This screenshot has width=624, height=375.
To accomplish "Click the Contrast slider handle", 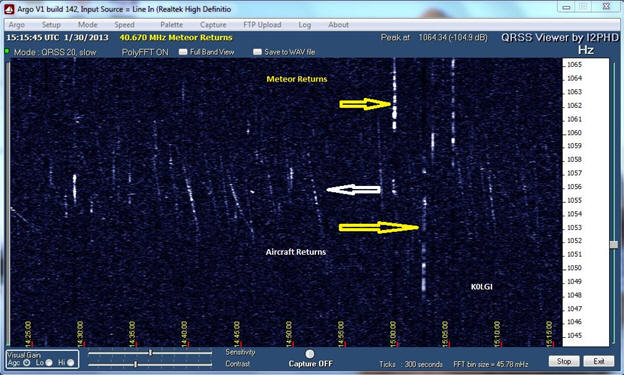I will 136,364.
